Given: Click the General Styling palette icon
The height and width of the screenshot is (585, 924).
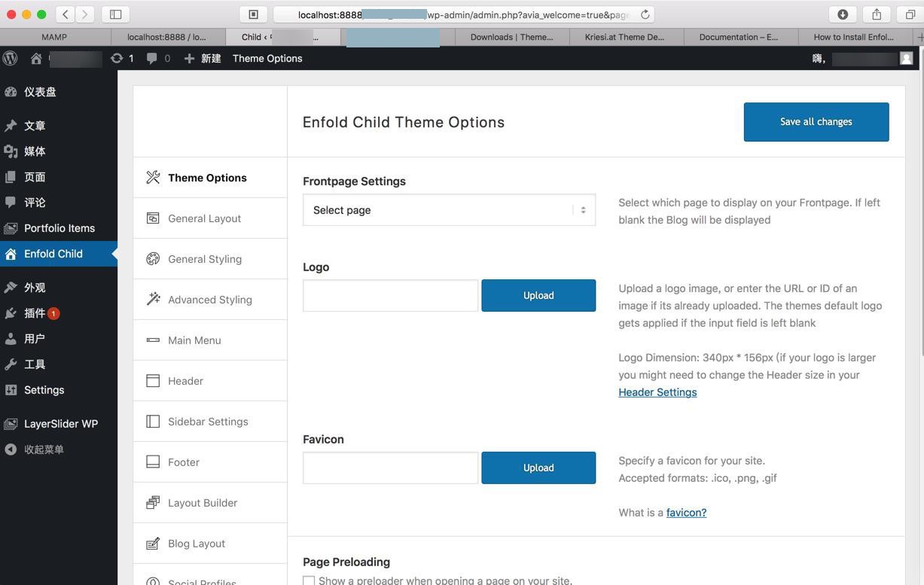Looking at the screenshot, I should pos(153,259).
